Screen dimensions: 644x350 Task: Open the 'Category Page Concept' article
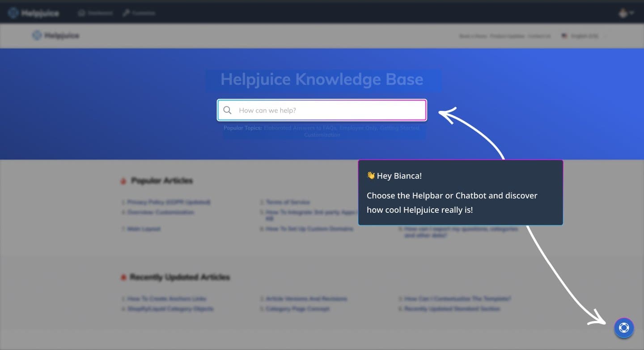pyautogui.click(x=297, y=309)
